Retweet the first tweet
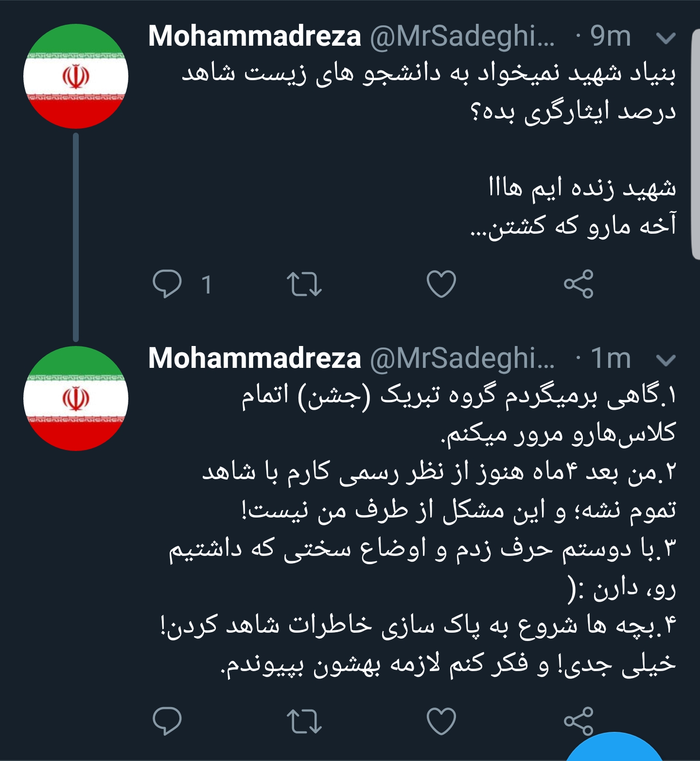 pyautogui.click(x=304, y=284)
